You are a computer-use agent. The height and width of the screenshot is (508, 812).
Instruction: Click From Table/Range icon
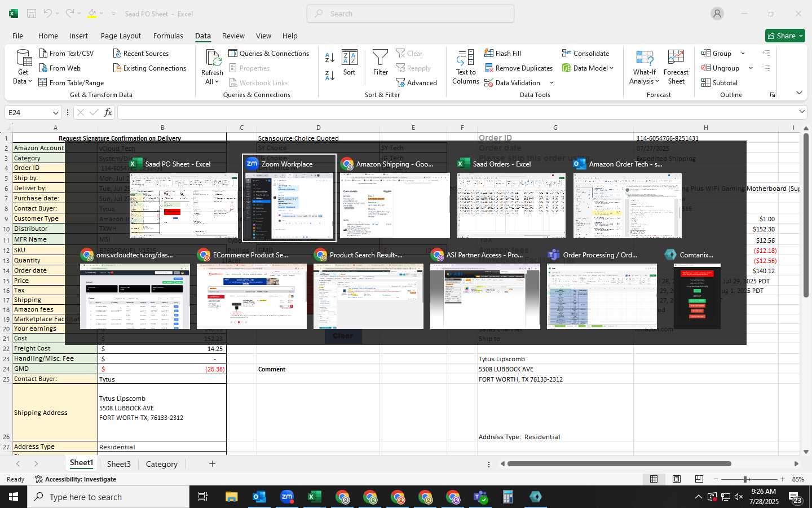(43, 82)
